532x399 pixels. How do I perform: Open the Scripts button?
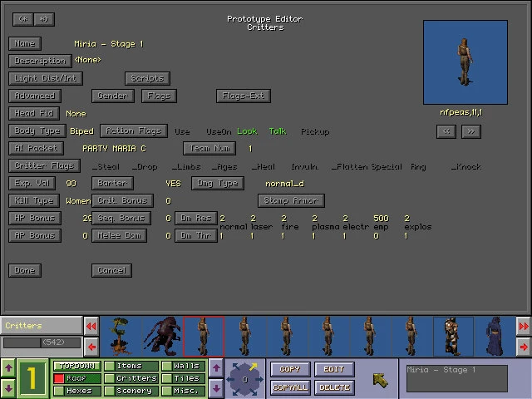(147, 78)
